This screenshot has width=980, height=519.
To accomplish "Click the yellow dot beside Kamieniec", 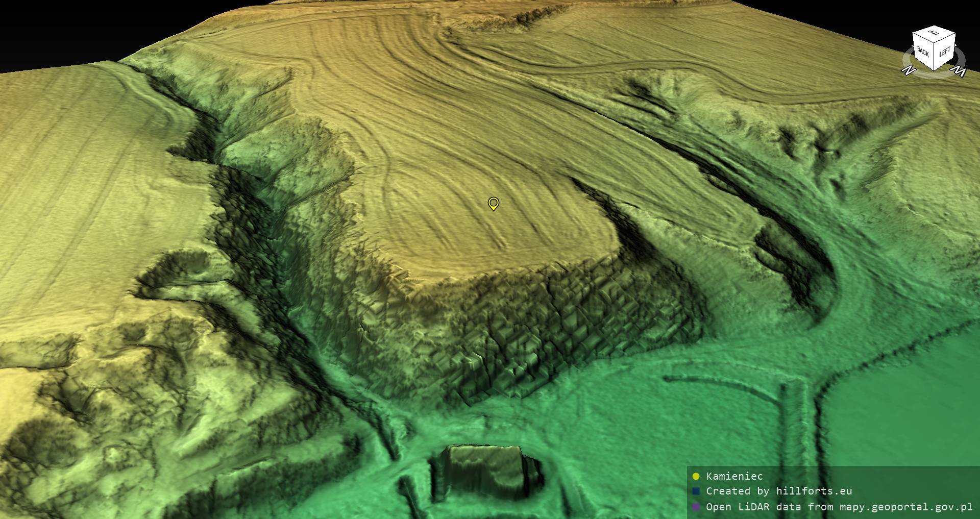I will [696, 477].
